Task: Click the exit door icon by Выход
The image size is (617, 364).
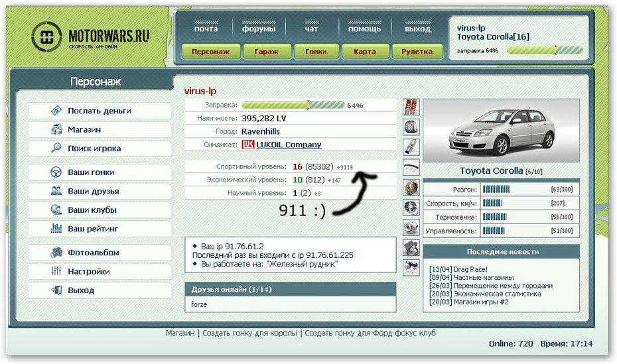Action: (56, 290)
